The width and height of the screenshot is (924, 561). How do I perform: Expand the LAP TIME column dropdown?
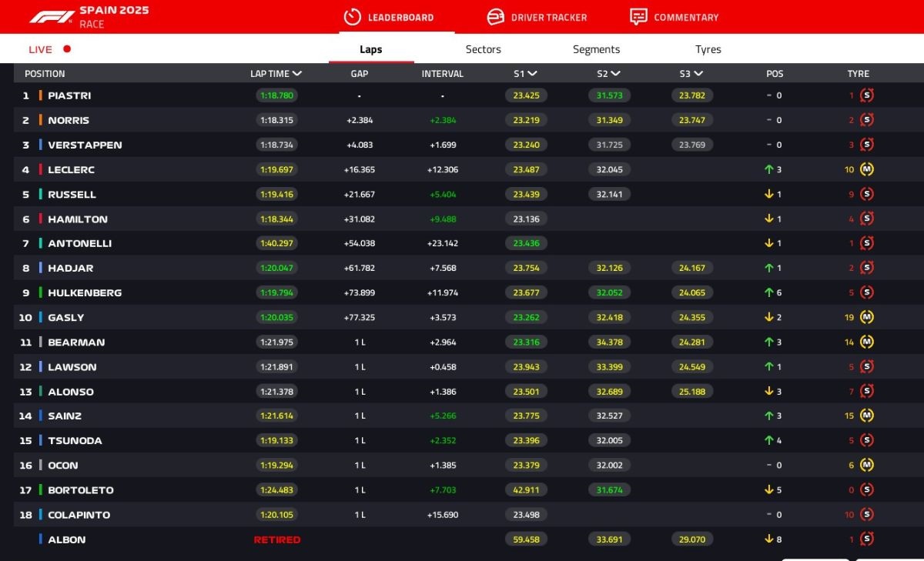pos(297,74)
